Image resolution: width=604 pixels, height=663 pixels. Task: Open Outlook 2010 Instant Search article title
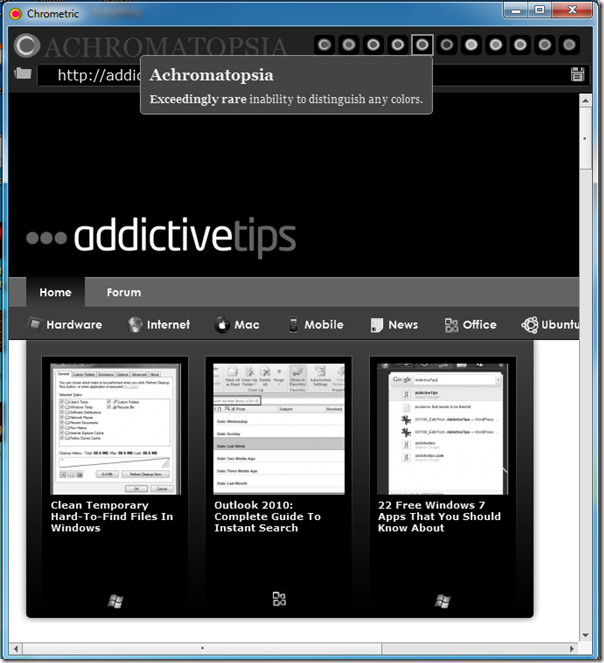tap(267, 516)
